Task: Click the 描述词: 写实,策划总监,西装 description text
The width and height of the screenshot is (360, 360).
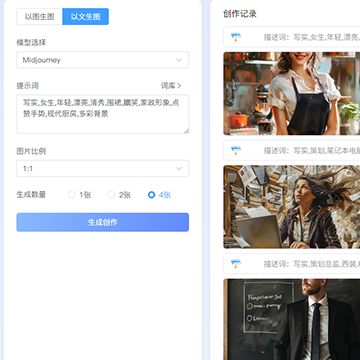Action: click(x=312, y=264)
